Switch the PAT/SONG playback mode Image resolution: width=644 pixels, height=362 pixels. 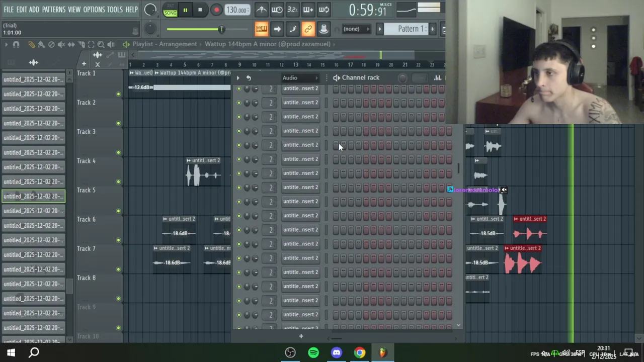click(x=170, y=10)
